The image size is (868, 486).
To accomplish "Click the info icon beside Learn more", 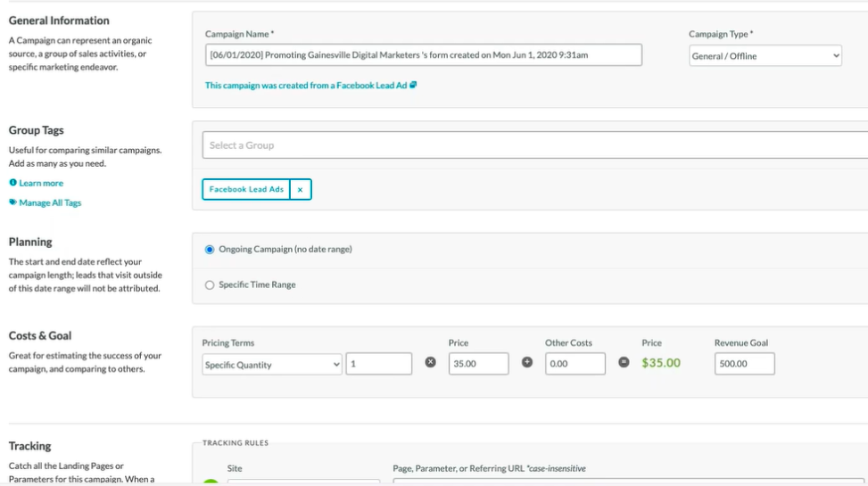I will pos(13,183).
